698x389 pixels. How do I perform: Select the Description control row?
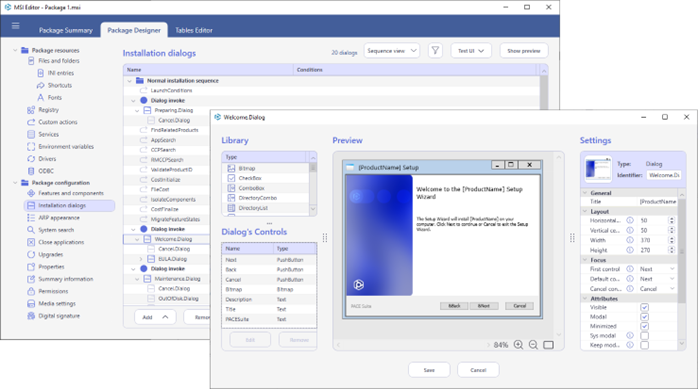[x=269, y=300]
